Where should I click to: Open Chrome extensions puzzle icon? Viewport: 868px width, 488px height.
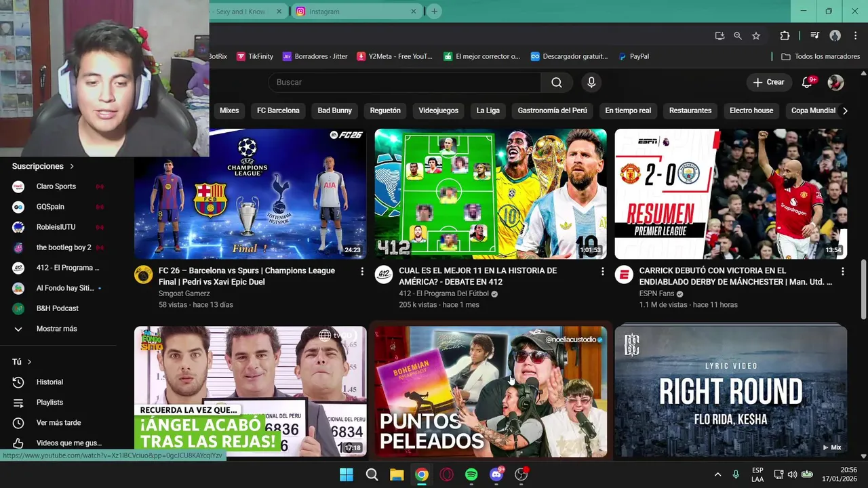[x=785, y=36]
